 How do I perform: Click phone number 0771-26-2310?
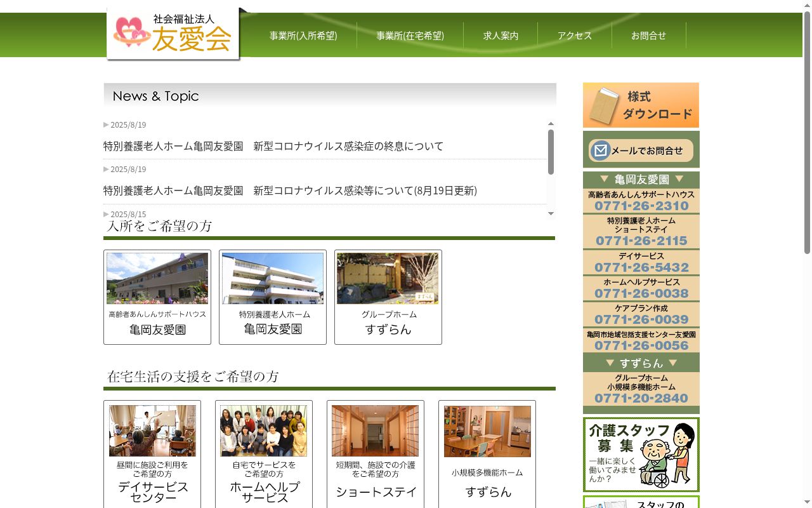tap(641, 206)
